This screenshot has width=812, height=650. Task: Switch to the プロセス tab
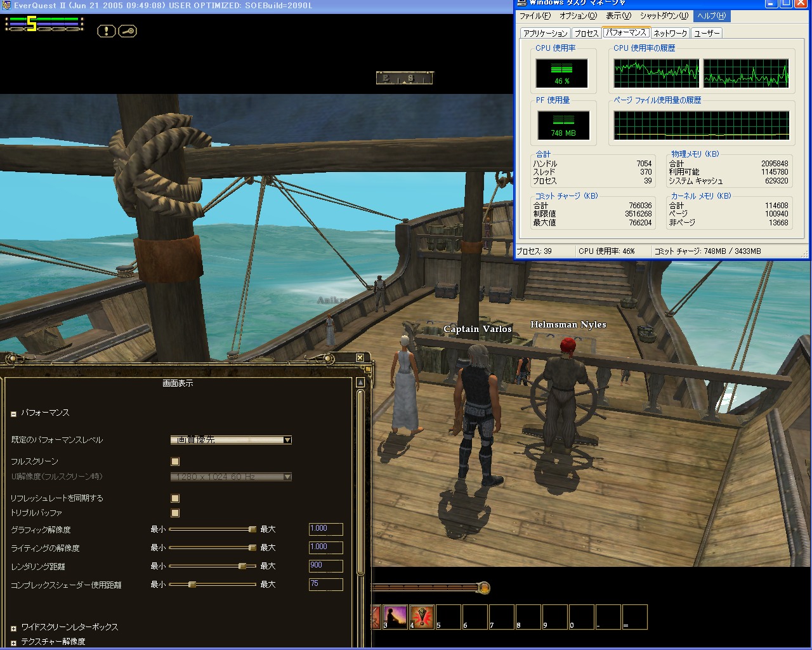click(x=587, y=34)
